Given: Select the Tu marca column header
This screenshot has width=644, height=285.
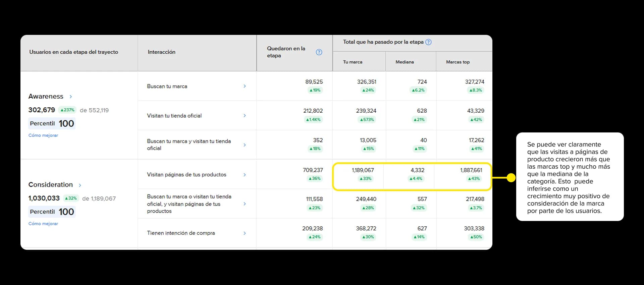Looking at the screenshot, I should coord(353,62).
